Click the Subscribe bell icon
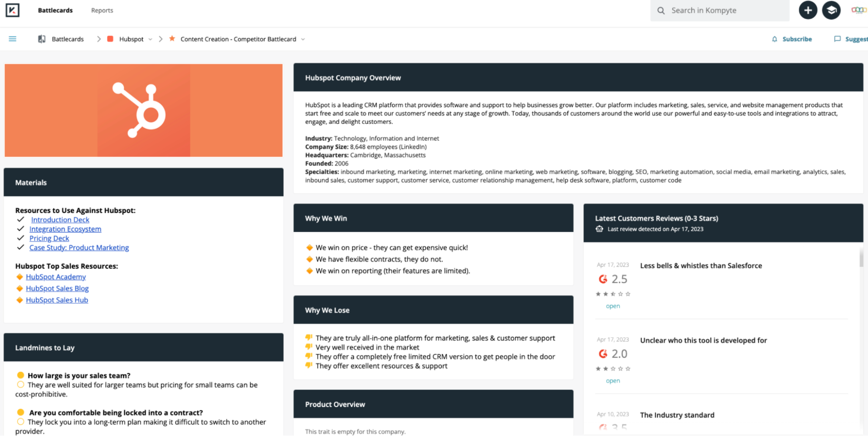 [x=775, y=39]
